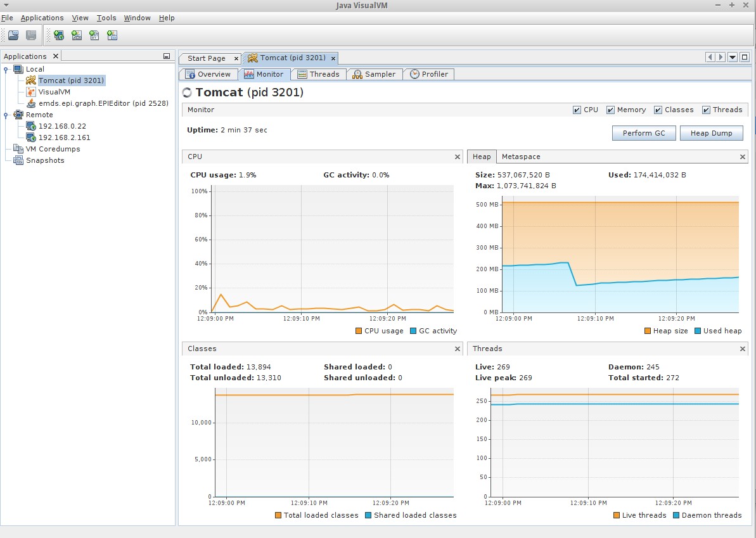Screen dimensions: 756x538
Task: Open the View menu
Action: pos(80,18)
